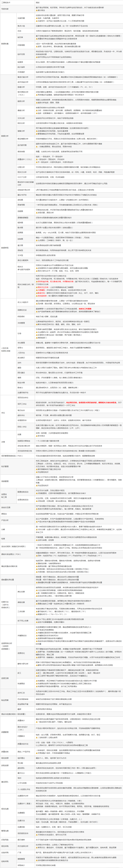Click the 核对单 cell
Screen dimensions: 123x868
[26, 37]
